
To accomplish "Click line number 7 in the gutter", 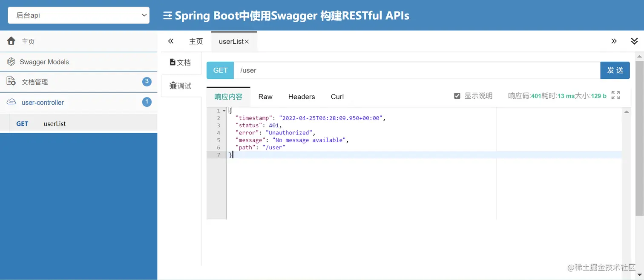I will (x=218, y=155).
